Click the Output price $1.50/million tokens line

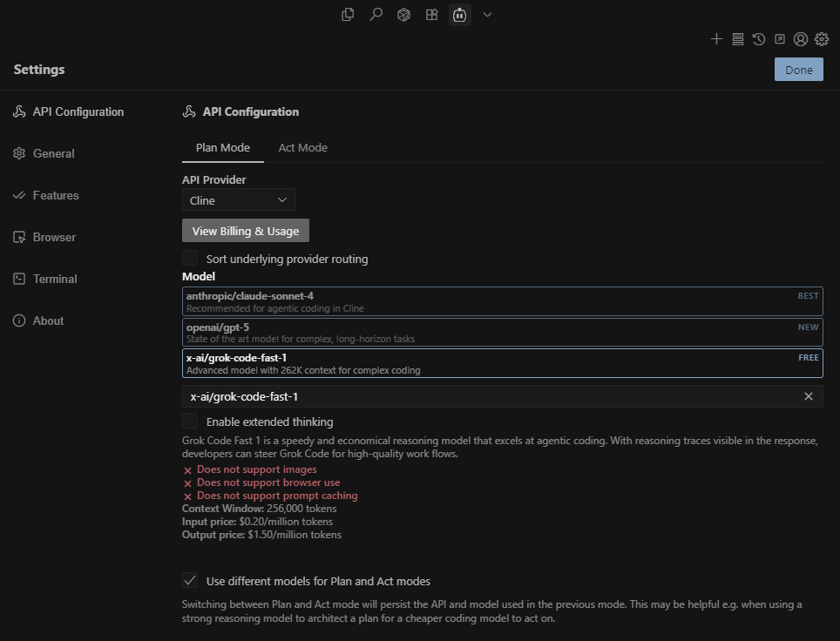point(261,535)
